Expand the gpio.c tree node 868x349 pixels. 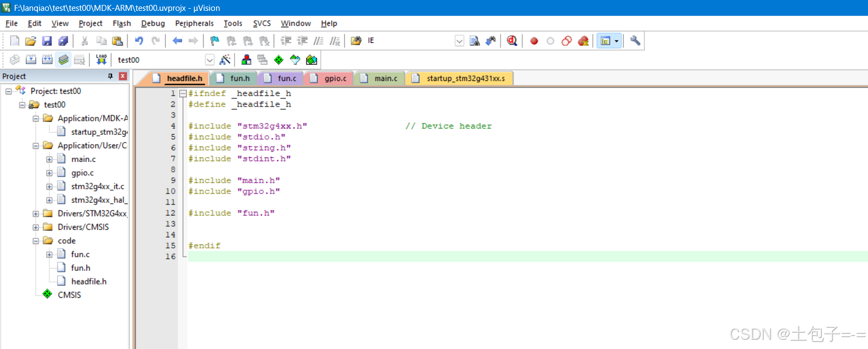(49, 173)
